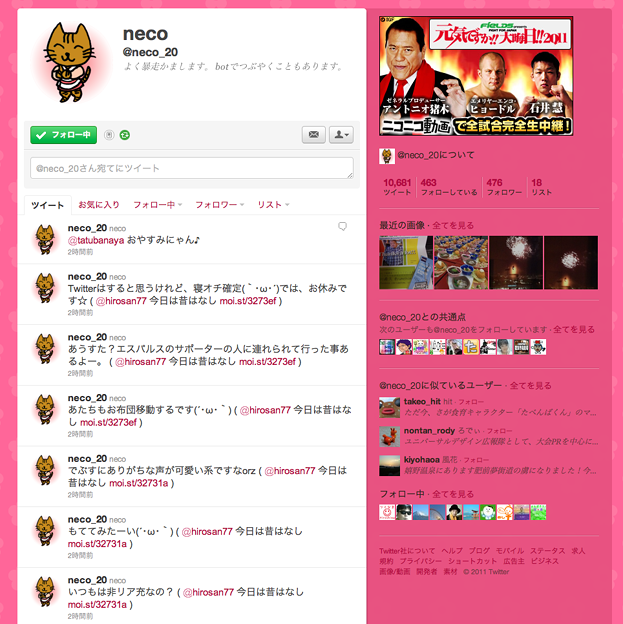
Task: Click the cat avatar on the Twitterはすると思う tweet
Action: click(45, 288)
